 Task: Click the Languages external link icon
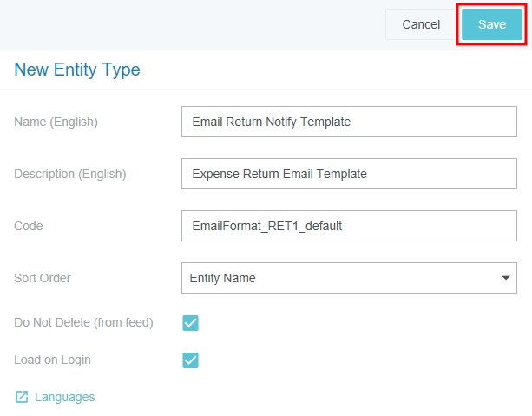(x=22, y=397)
